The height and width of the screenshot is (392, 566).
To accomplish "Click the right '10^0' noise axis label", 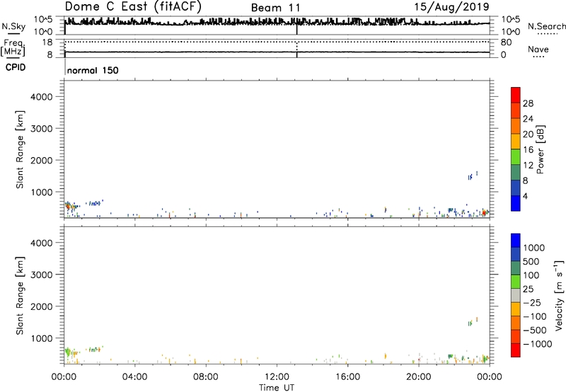I will point(510,32).
